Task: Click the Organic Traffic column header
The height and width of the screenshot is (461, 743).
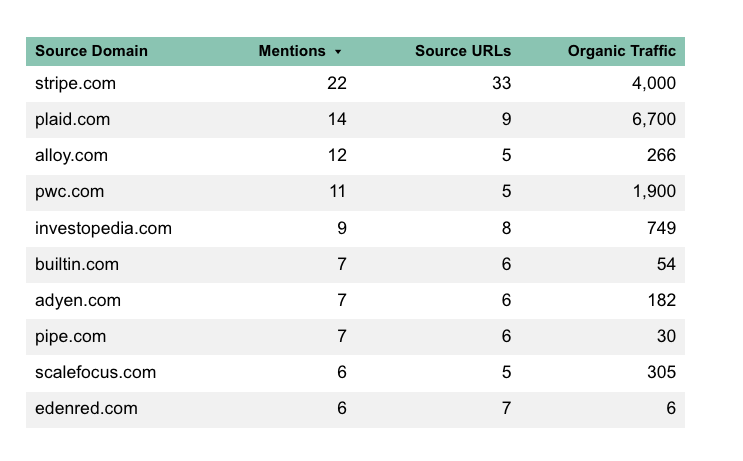Action: (621, 51)
